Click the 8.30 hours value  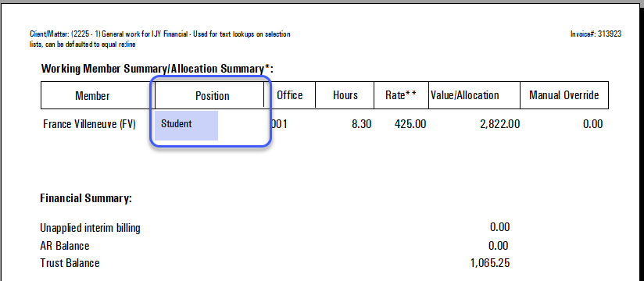tap(361, 124)
